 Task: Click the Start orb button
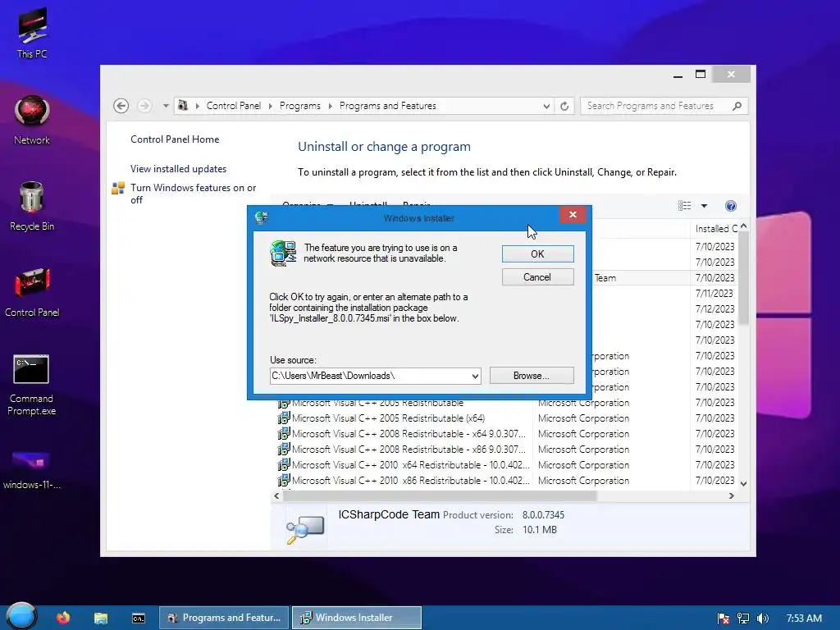21,616
